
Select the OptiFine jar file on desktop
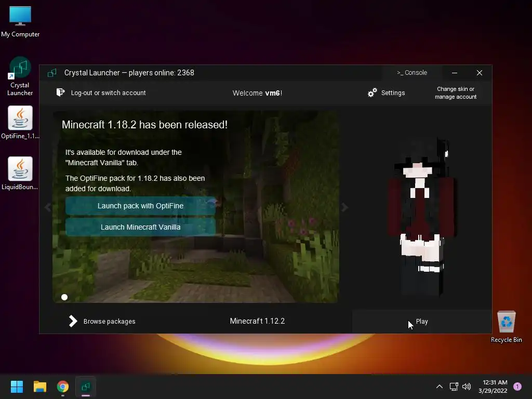click(20, 123)
